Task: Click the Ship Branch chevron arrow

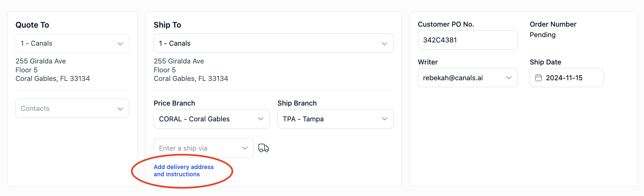Action: pyautogui.click(x=384, y=119)
